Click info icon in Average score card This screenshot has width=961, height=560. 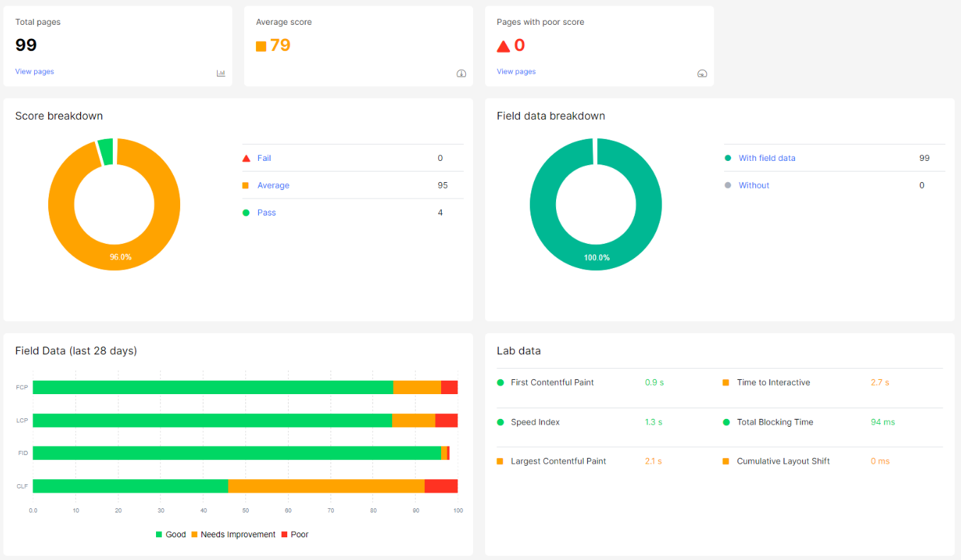click(x=461, y=73)
